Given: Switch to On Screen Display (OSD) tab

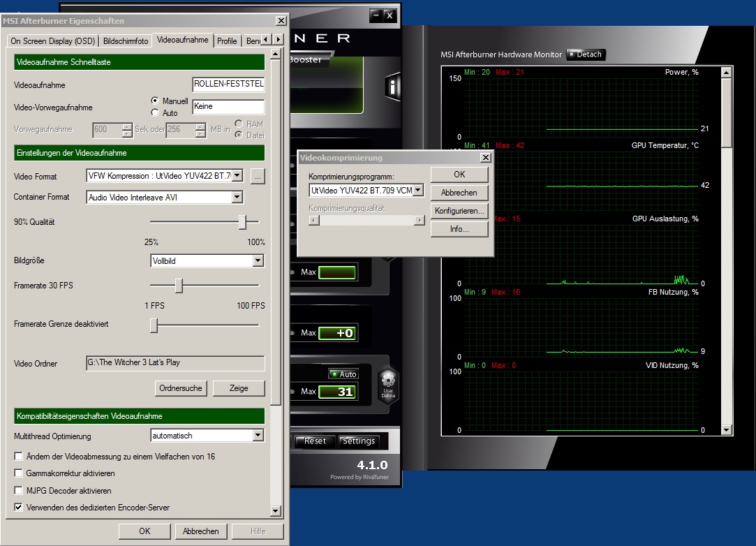Looking at the screenshot, I should (x=53, y=41).
